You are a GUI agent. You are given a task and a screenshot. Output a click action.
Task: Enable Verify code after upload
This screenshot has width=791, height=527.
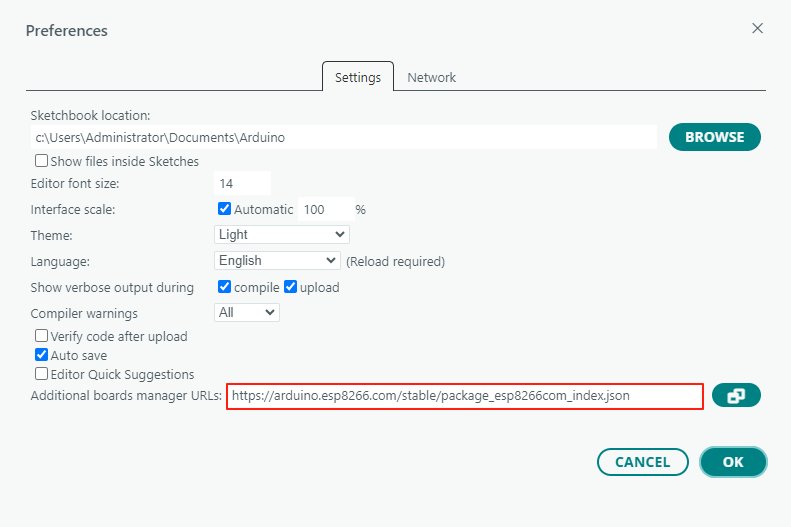point(42,336)
